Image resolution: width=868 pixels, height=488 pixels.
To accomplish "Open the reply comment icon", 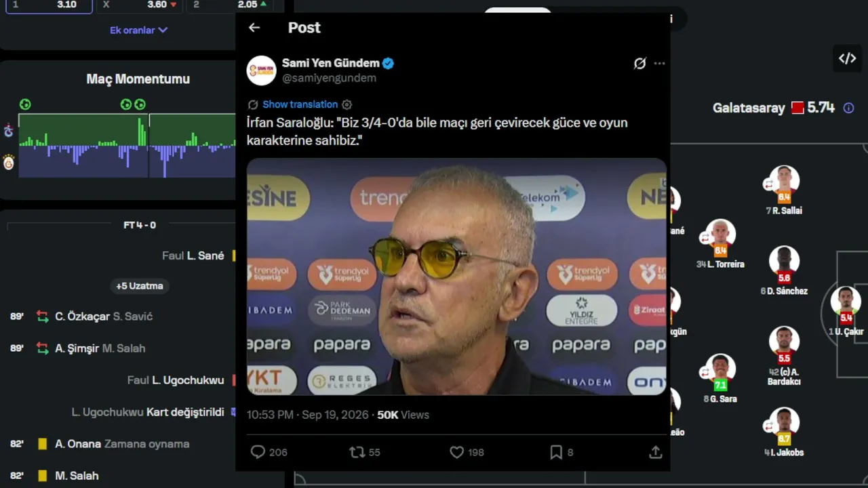I will [258, 452].
